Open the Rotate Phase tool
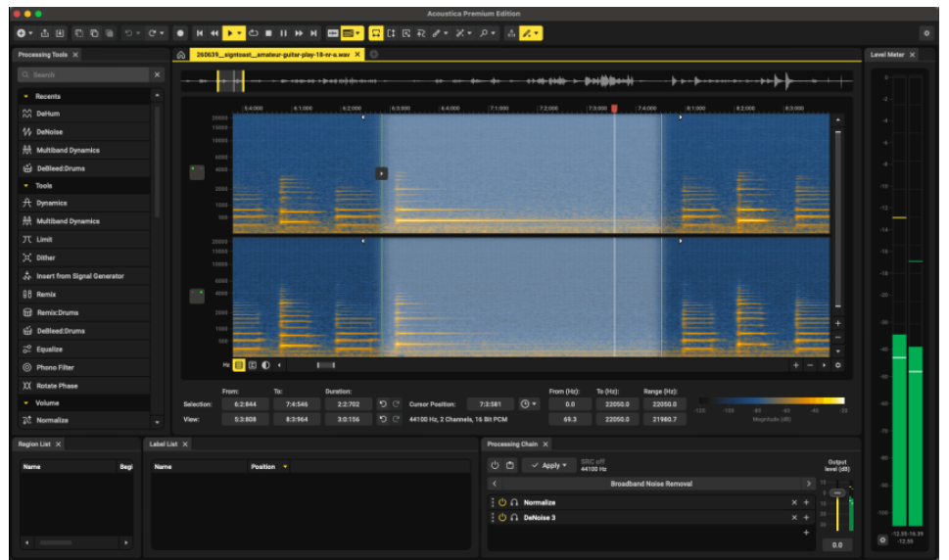The image size is (949, 560). (x=84, y=385)
